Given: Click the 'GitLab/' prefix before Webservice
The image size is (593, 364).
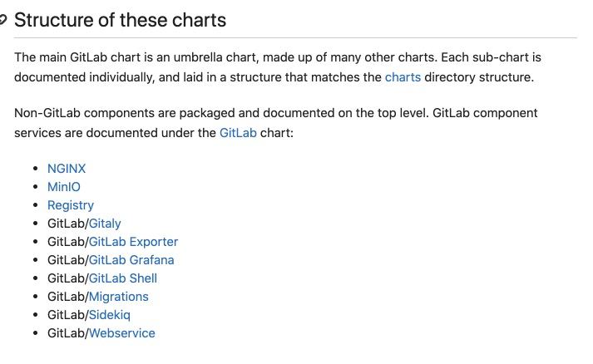Looking at the screenshot, I should 67,333.
